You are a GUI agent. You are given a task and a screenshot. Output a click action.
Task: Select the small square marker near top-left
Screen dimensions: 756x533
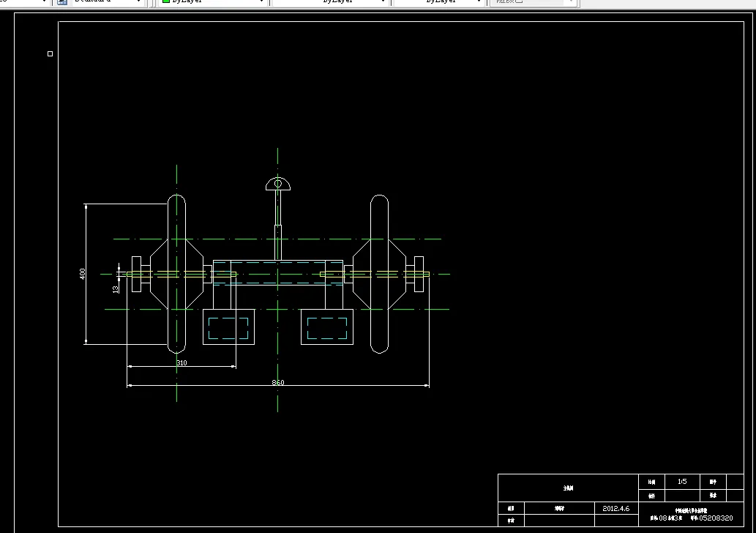tap(50, 53)
